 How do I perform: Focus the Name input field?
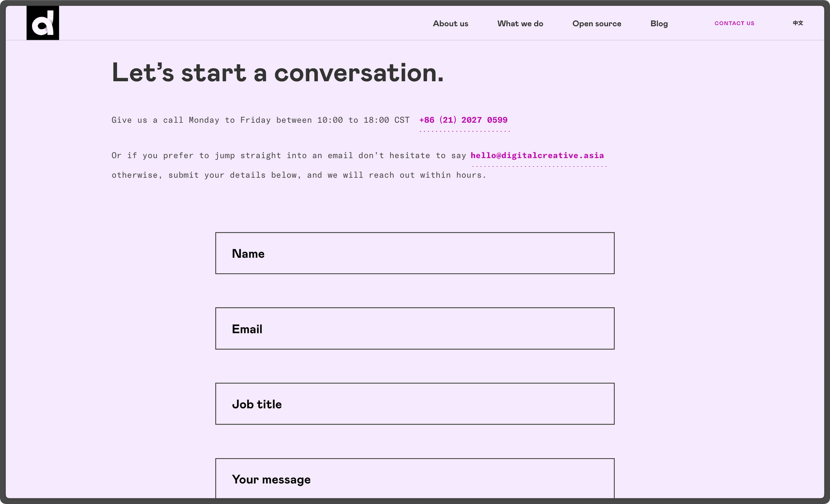[415, 253]
